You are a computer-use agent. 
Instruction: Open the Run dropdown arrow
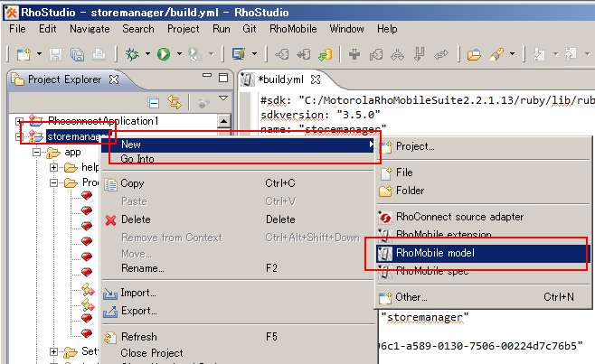tap(179, 54)
